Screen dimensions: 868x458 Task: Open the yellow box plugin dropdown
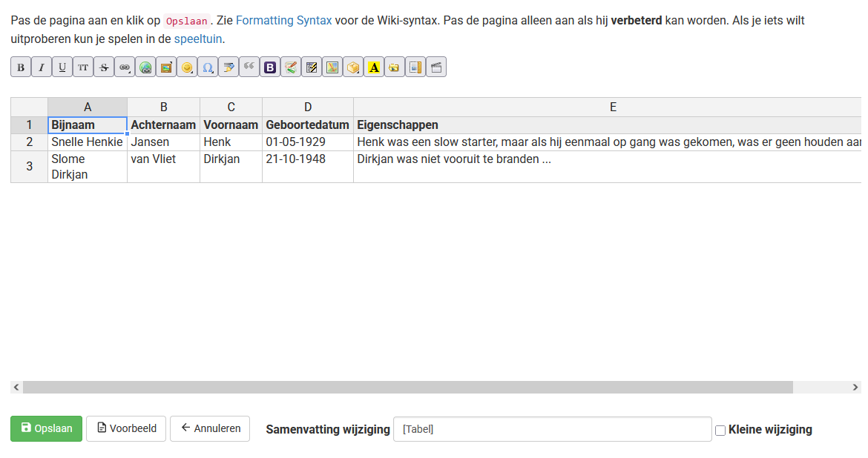(353, 67)
